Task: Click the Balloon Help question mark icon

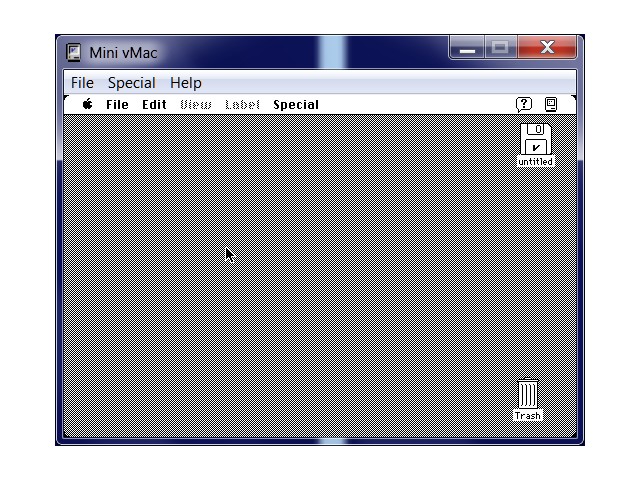Action: [x=524, y=104]
